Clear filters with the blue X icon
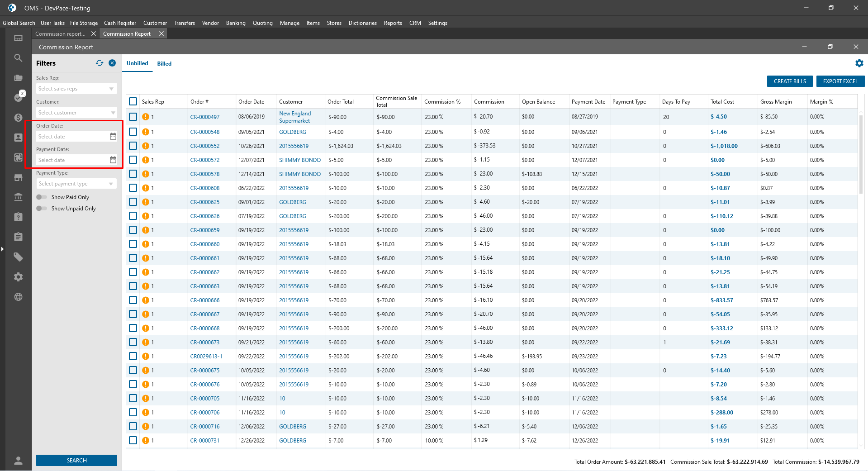 click(x=112, y=63)
